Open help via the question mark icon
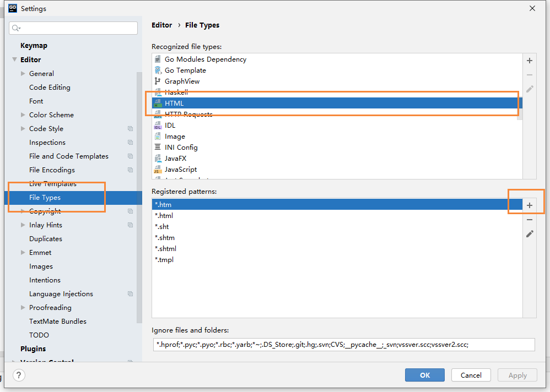 [x=19, y=375]
